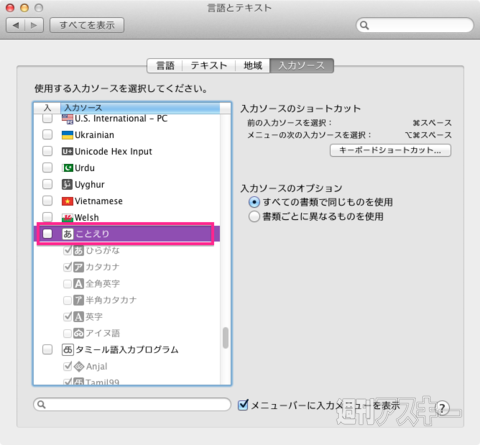Click the 全角英字 mode icon
480x445 pixels.
pyautogui.click(x=78, y=284)
